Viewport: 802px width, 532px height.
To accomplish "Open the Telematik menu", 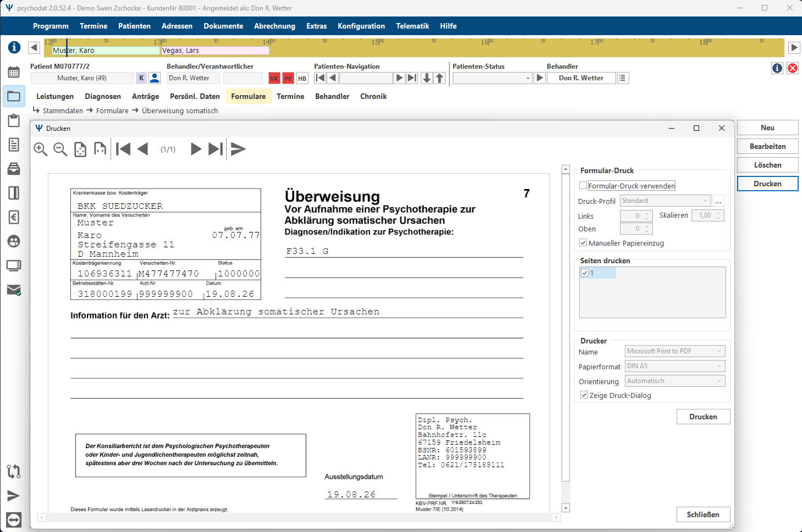I will pyautogui.click(x=413, y=26).
